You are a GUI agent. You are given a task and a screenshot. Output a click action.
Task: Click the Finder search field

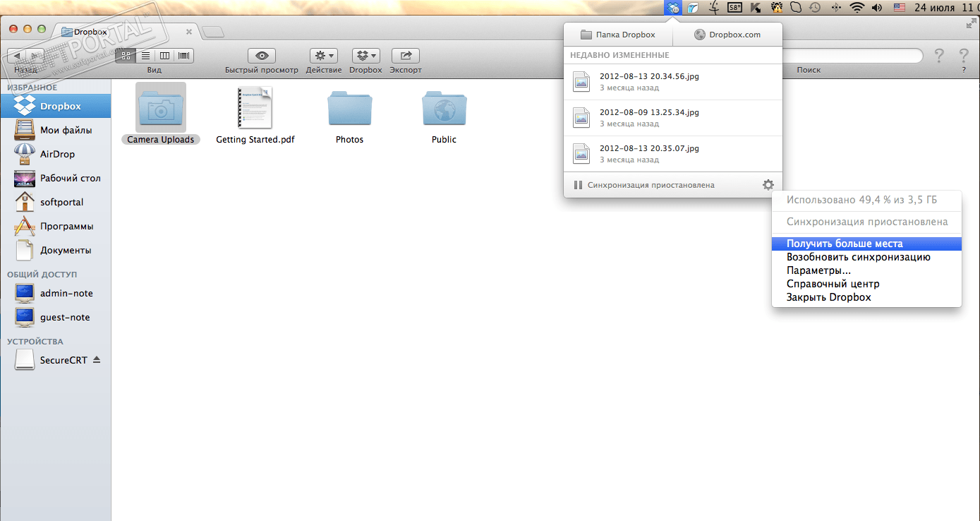853,56
